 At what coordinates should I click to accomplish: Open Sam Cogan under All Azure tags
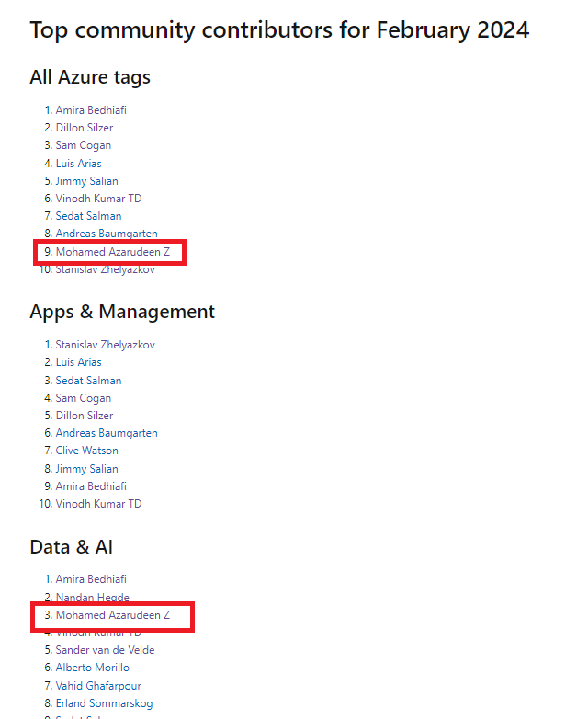[84, 145]
